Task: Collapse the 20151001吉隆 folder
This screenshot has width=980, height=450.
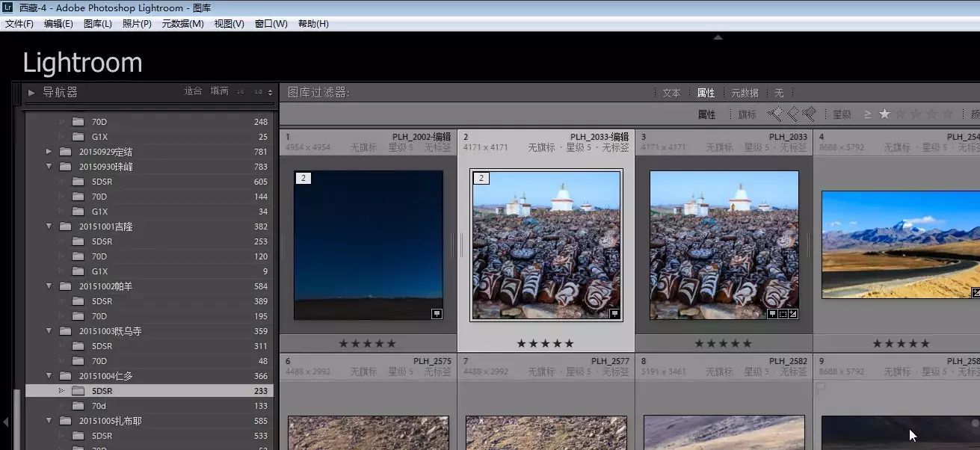Action: 49,226
